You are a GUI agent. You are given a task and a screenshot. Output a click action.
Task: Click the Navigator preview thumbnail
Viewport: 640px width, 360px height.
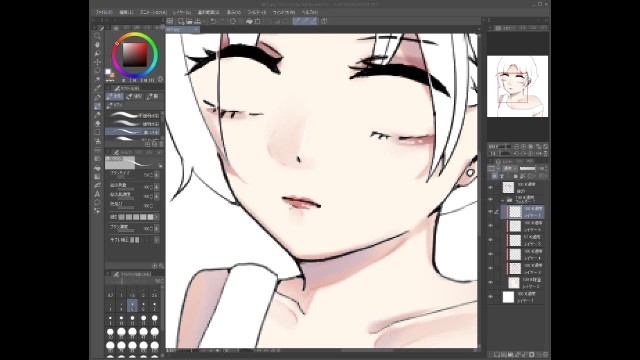tap(518, 87)
